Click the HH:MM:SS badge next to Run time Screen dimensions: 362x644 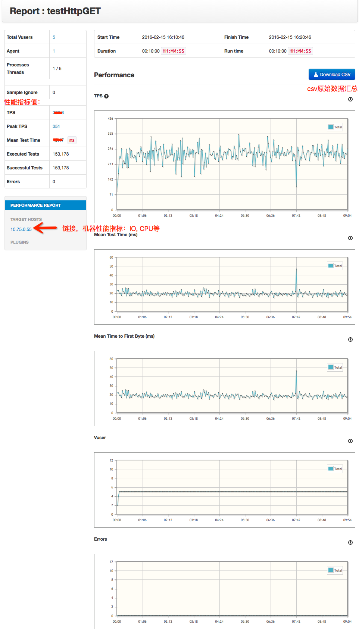300,51
